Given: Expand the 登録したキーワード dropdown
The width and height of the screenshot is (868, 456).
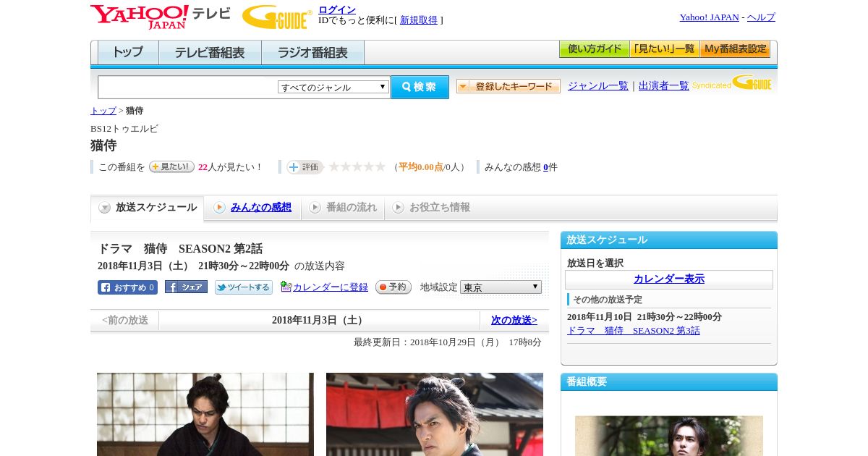Looking at the screenshot, I should [509, 86].
